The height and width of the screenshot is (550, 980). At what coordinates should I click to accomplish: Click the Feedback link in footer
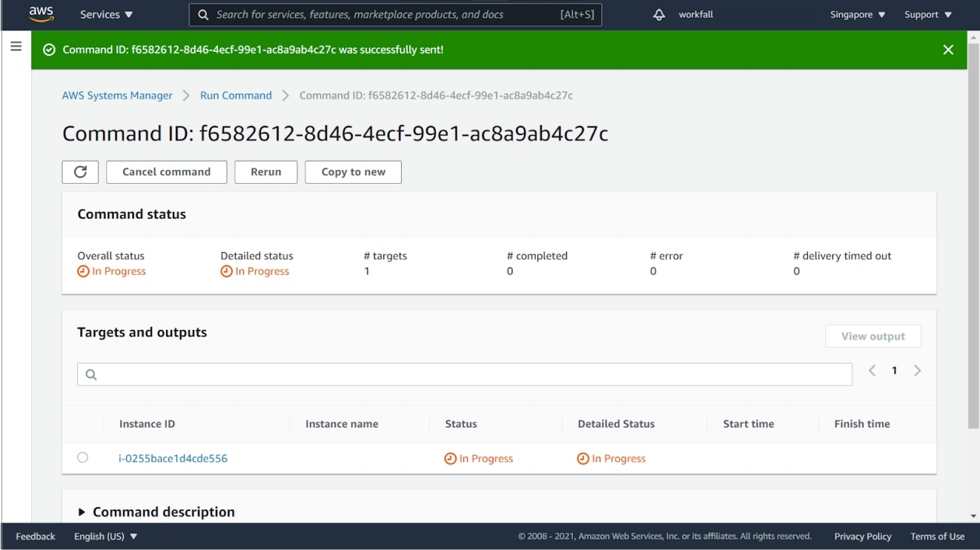(36, 537)
